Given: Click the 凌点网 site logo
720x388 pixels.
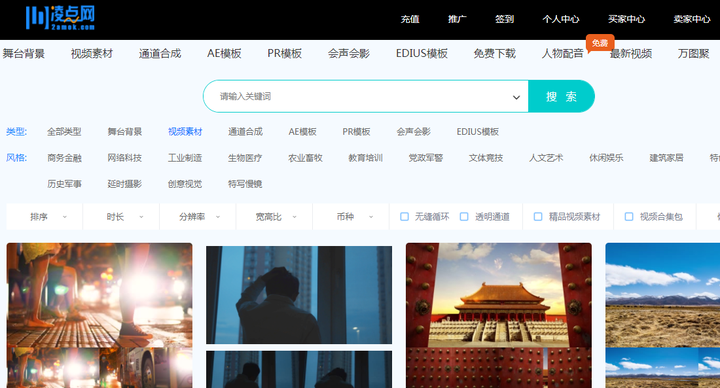Looking at the screenshot, I should 60,17.
